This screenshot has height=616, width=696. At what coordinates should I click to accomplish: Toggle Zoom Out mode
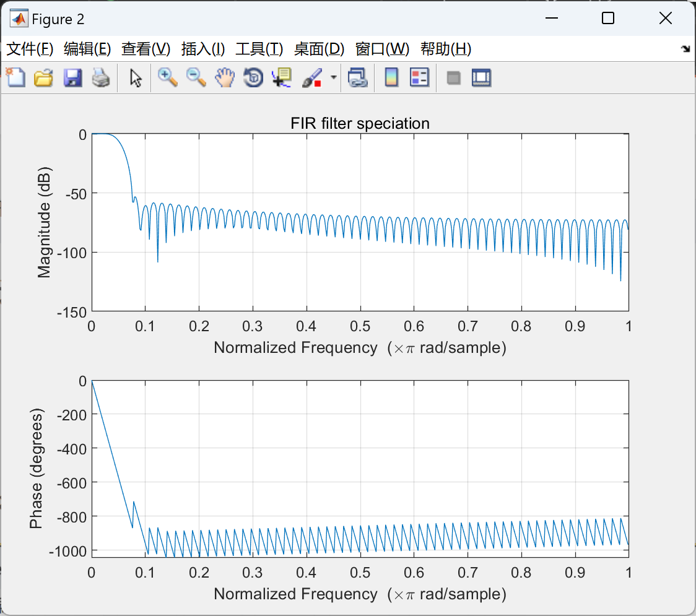(x=196, y=77)
